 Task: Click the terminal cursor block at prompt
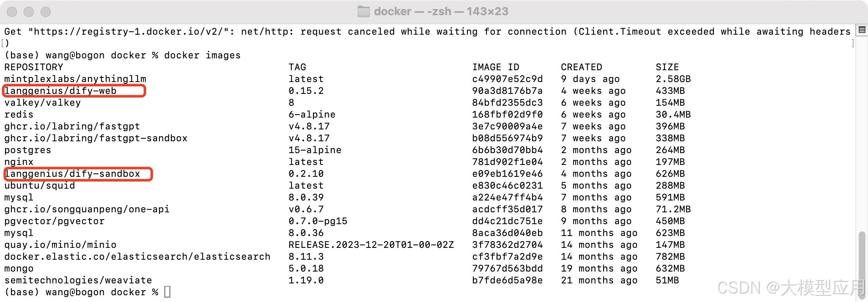point(167,291)
